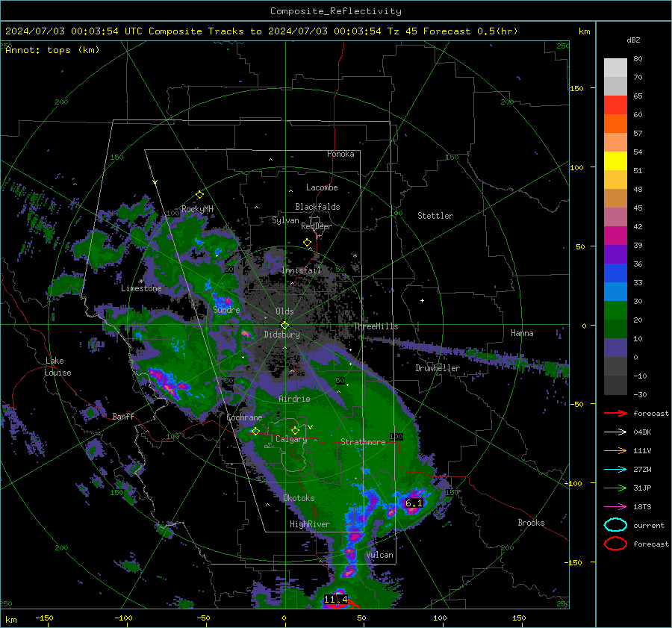
Task: Click the yellow diamond marker above RedDeer
Action: pyautogui.click(x=307, y=243)
